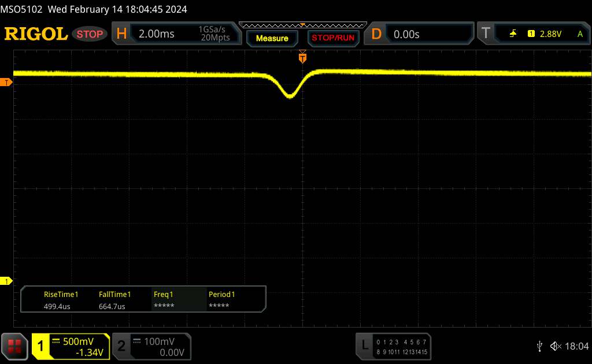Click the channel 2 DC coupling icon
This screenshot has width=592, height=364.
click(x=137, y=341)
